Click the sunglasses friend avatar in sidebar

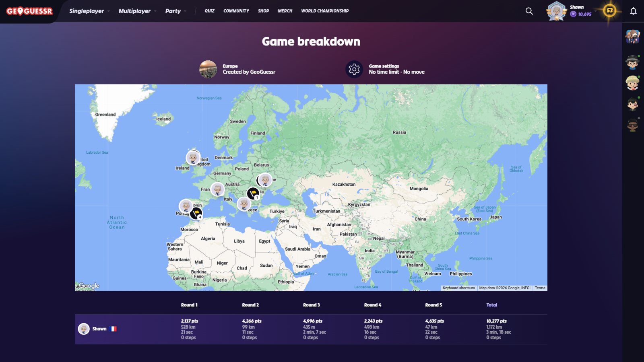(x=633, y=125)
